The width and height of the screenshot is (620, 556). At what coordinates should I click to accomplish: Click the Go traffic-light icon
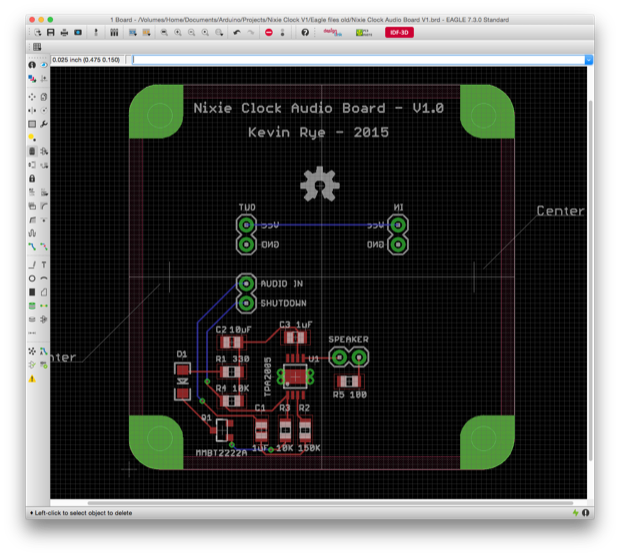pos(282,32)
